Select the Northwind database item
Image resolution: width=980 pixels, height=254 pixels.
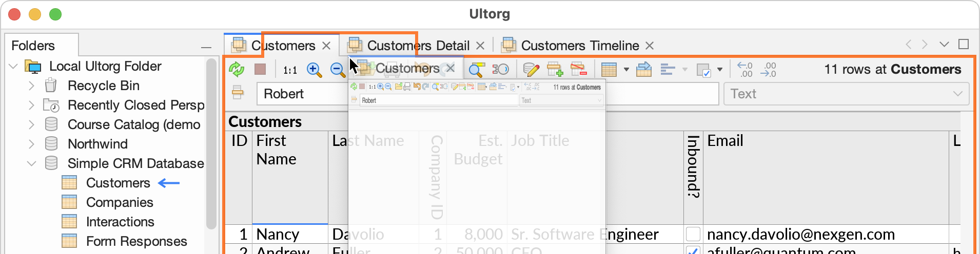pyautogui.click(x=97, y=144)
